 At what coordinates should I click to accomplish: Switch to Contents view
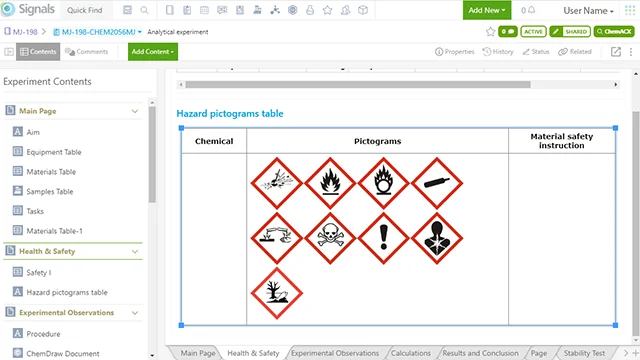[x=38, y=52]
